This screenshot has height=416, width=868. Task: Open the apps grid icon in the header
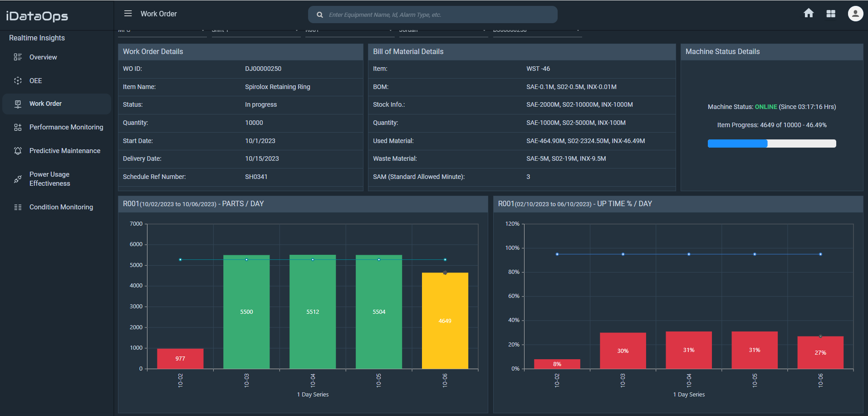tap(831, 13)
